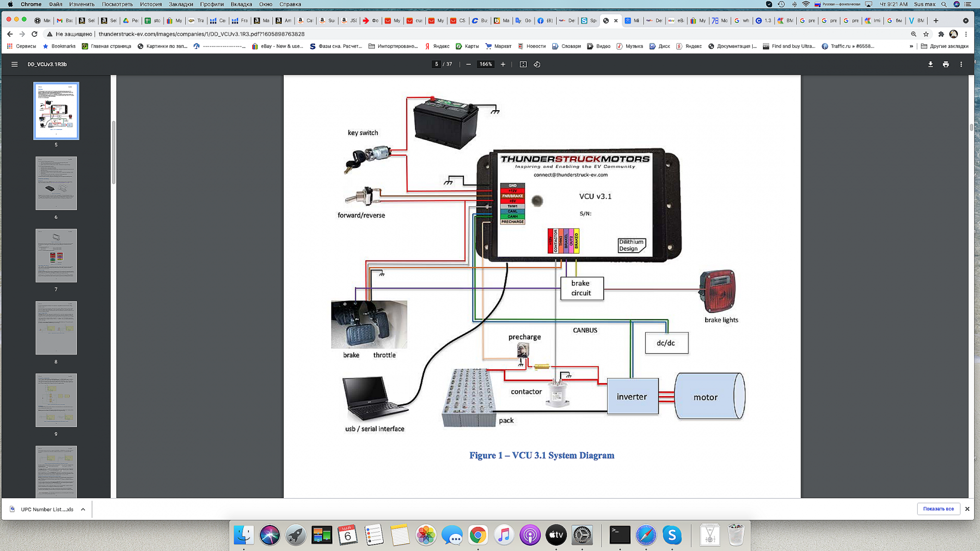This screenshot has width=980, height=551.
Task: Select page 8 thumbnail
Action: tap(56, 328)
